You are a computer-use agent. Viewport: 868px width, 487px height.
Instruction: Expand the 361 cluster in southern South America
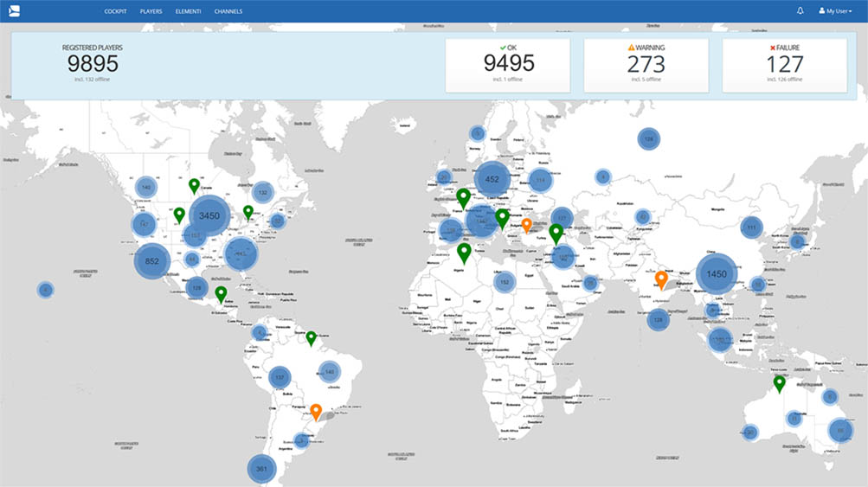pyautogui.click(x=261, y=469)
